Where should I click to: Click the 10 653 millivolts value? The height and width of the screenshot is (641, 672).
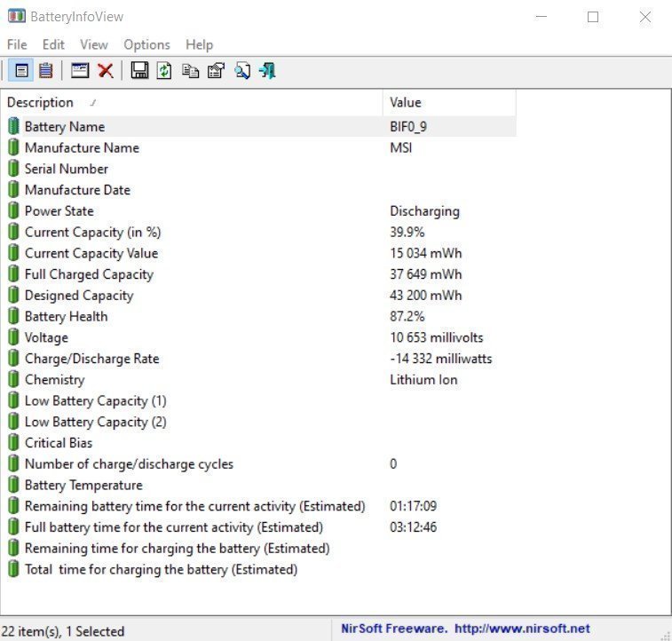click(436, 337)
